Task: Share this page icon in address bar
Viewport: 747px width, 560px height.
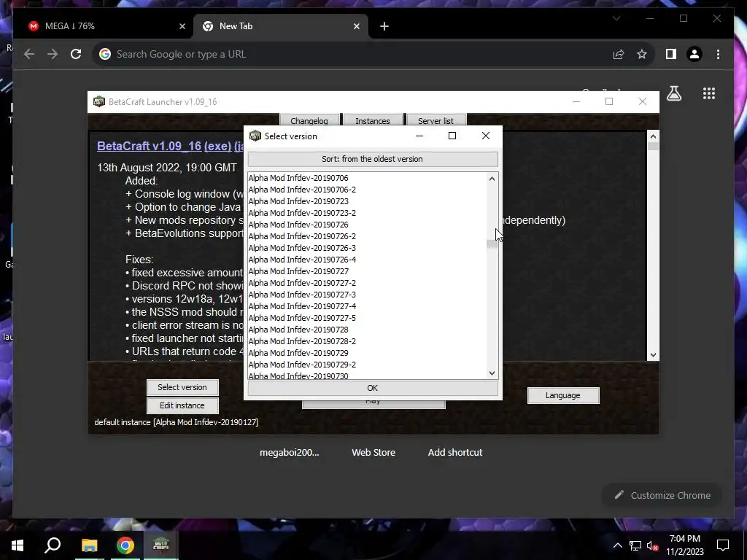Action: [619, 54]
